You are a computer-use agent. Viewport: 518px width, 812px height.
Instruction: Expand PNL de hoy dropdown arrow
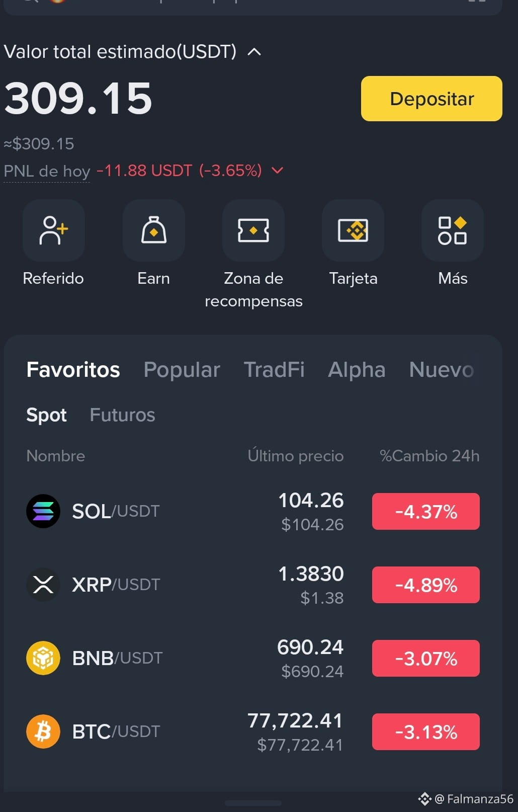coord(277,171)
